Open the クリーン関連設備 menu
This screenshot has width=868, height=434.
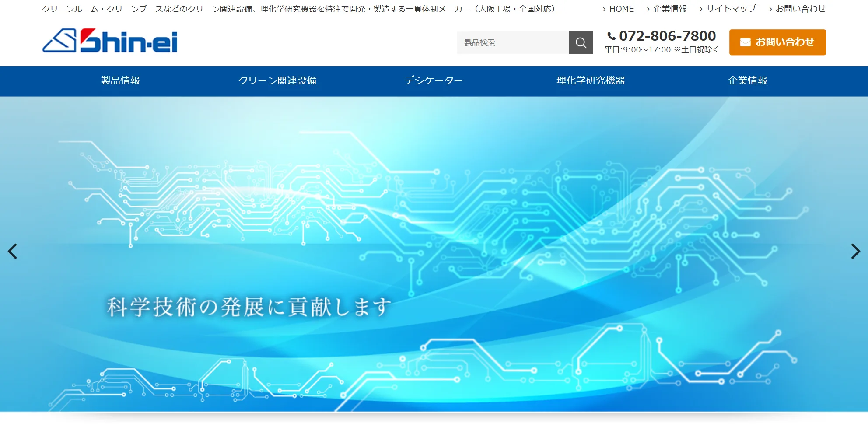pos(277,80)
